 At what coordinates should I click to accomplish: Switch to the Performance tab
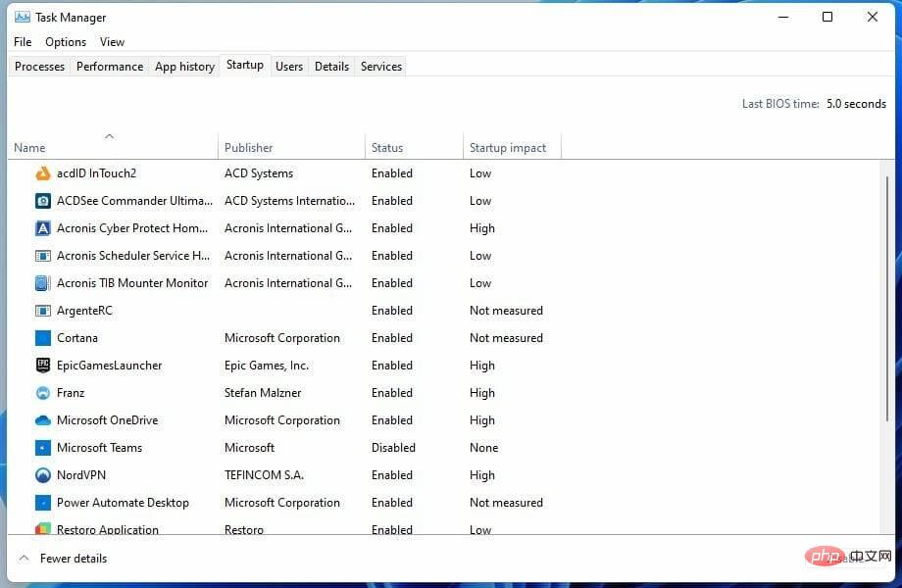(x=110, y=66)
